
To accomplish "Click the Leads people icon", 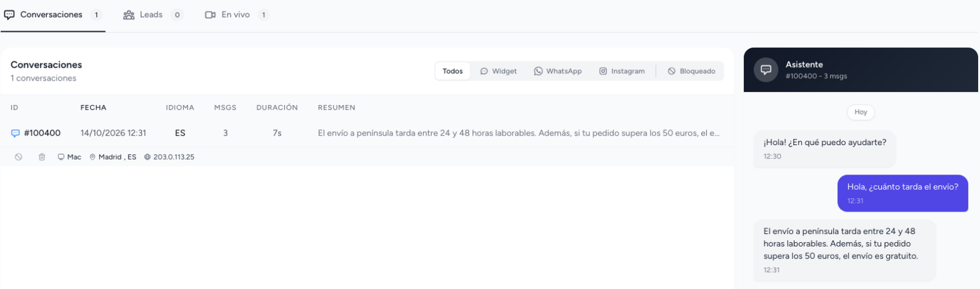I will click(129, 15).
